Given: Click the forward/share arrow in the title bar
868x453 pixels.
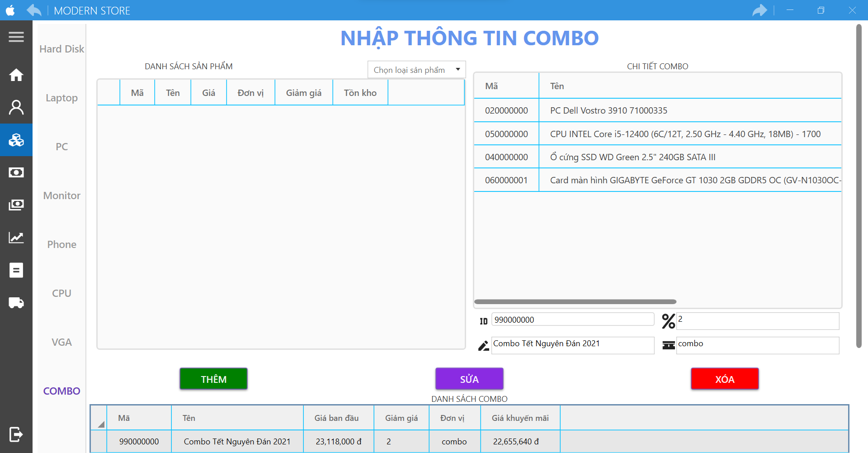Looking at the screenshot, I should point(760,10).
